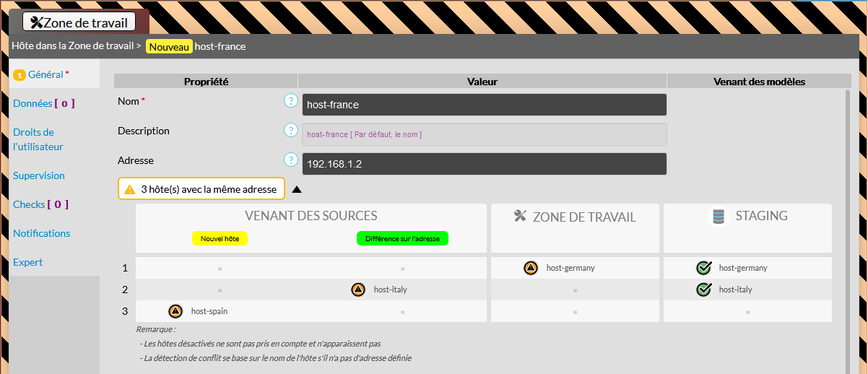This screenshot has height=374, width=868.
Task: Click host-germany working-area status icon
Action: coord(531,268)
